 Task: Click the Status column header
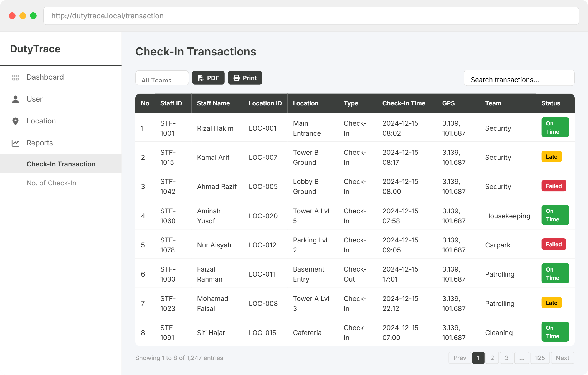click(551, 103)
